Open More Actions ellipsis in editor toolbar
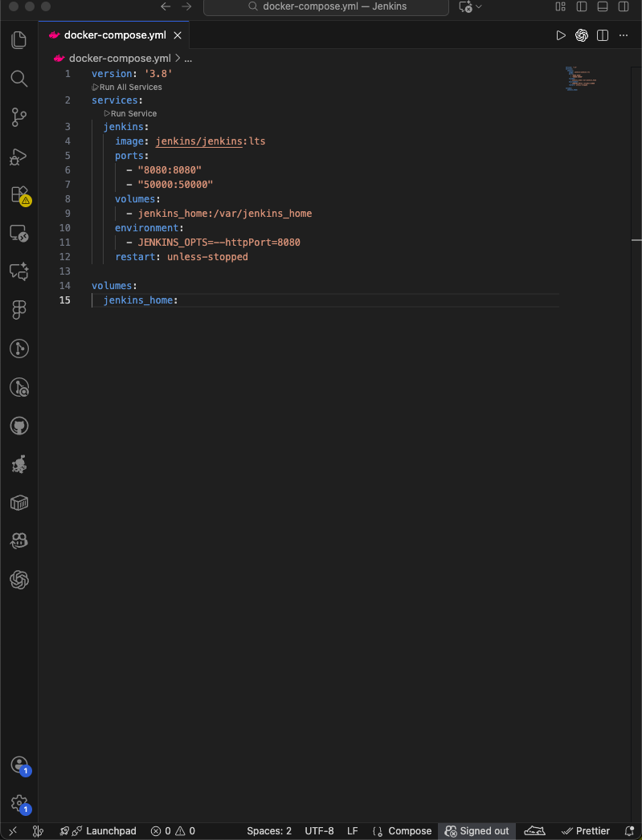 point(624,35)
